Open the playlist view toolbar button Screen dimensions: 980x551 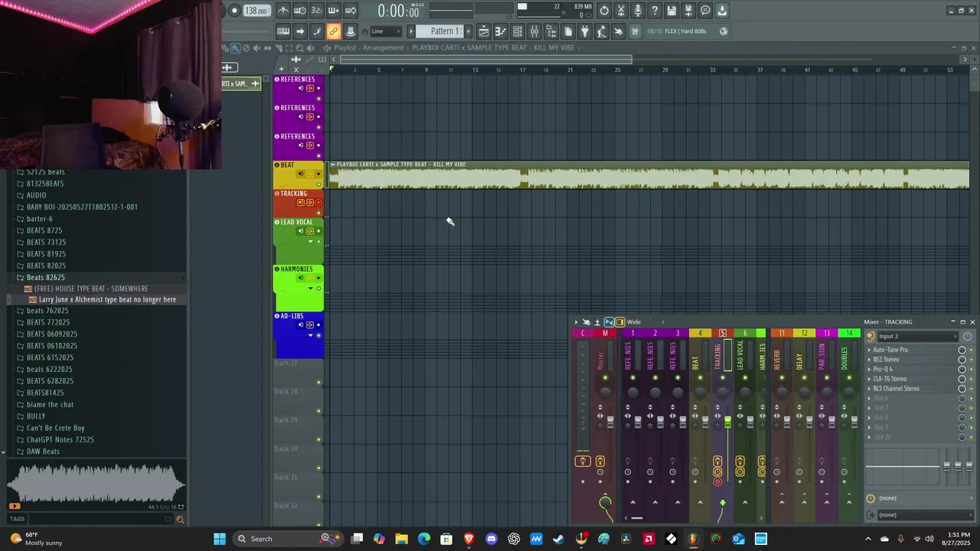pyautogui.click(x=483, y=31)
